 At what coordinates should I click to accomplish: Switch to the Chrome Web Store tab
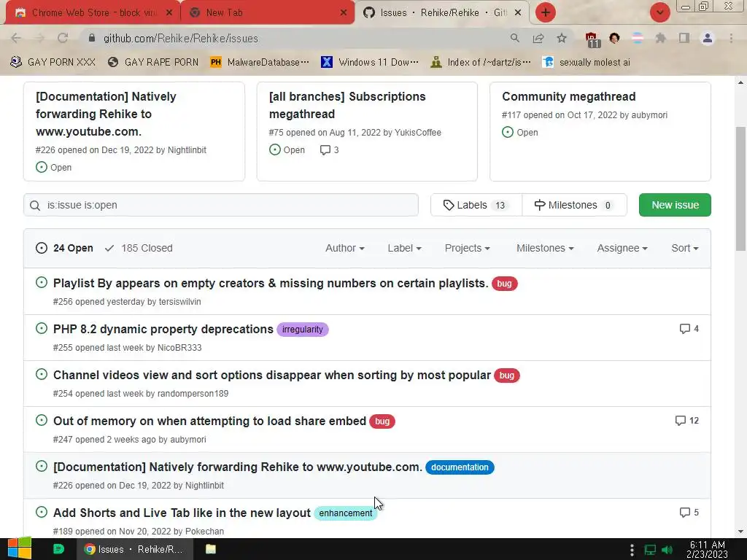pos(93,13)
